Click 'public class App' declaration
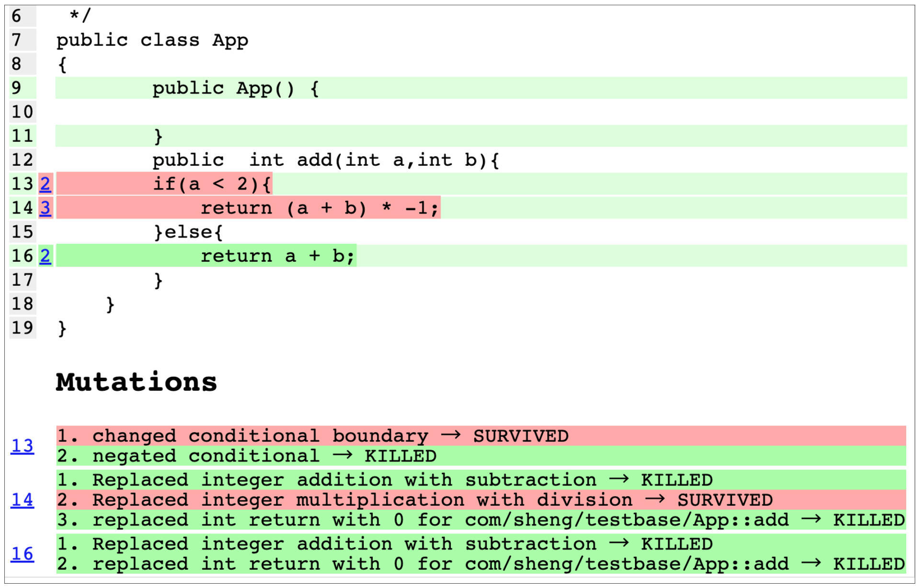The height and width of the screenshot is (588, 920). 152,40
